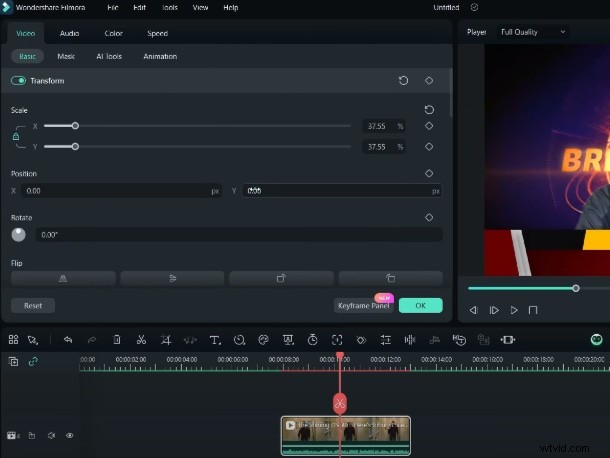
Task: Reset Transform with the circular arrow
Action: [403, 80]
